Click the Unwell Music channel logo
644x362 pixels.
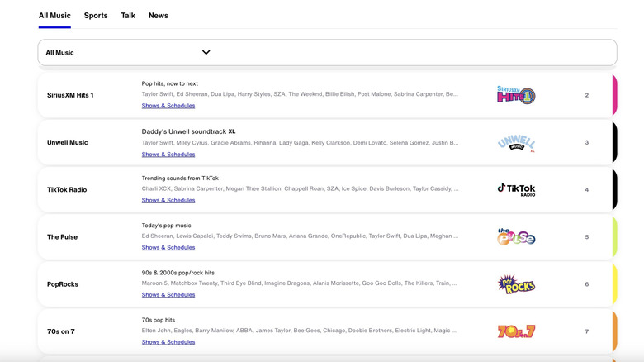516,143
